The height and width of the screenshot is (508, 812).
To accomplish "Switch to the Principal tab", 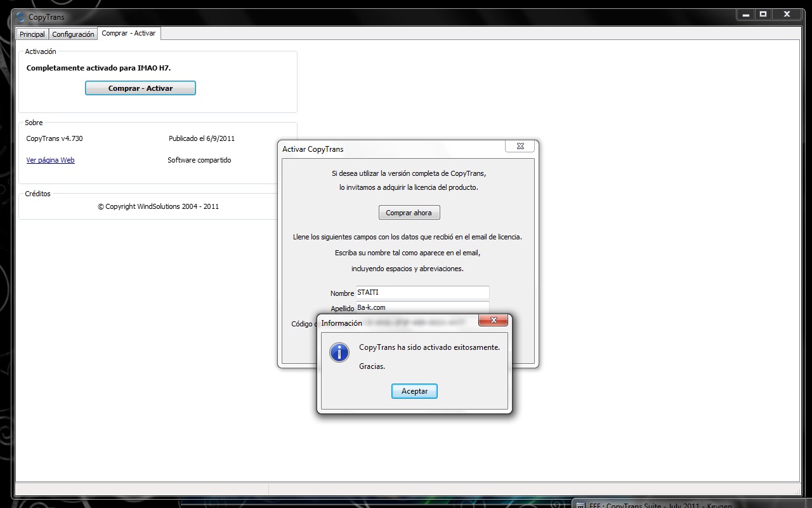I will (32, 34).
